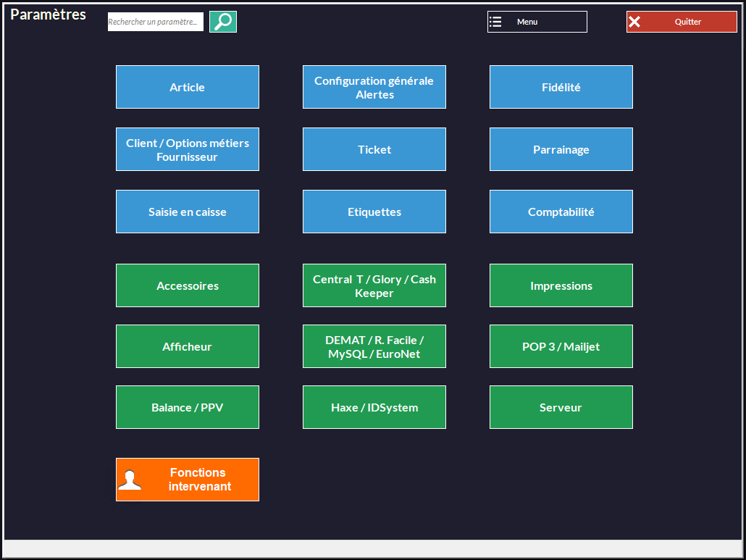Click the Impressions button
The height and width of the screenshot is (560, 746).
tap(561, 285)
